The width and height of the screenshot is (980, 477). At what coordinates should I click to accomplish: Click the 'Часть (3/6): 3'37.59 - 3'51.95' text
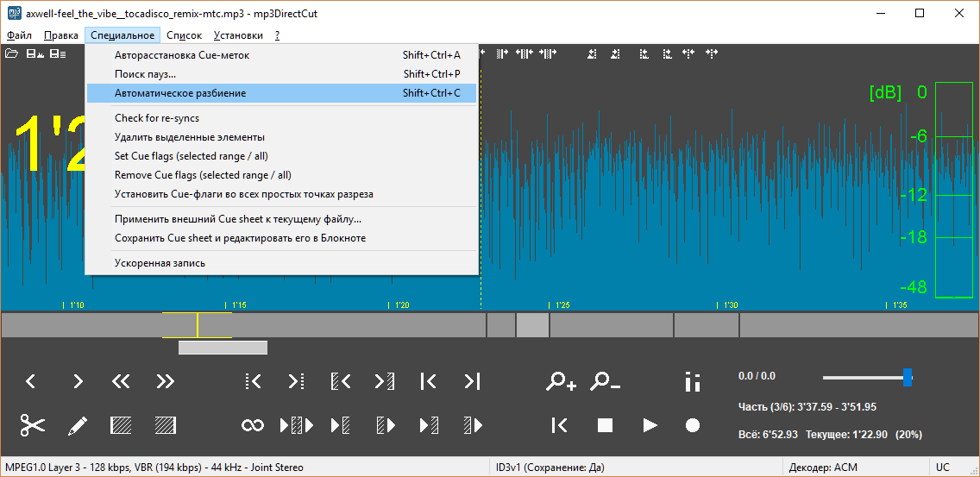point(807,407)
